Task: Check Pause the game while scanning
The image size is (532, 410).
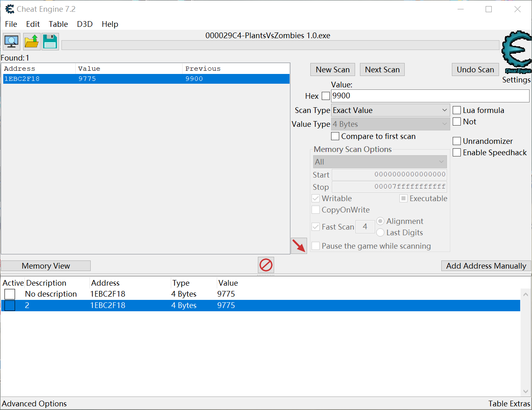Action: (x=316, y=246)
